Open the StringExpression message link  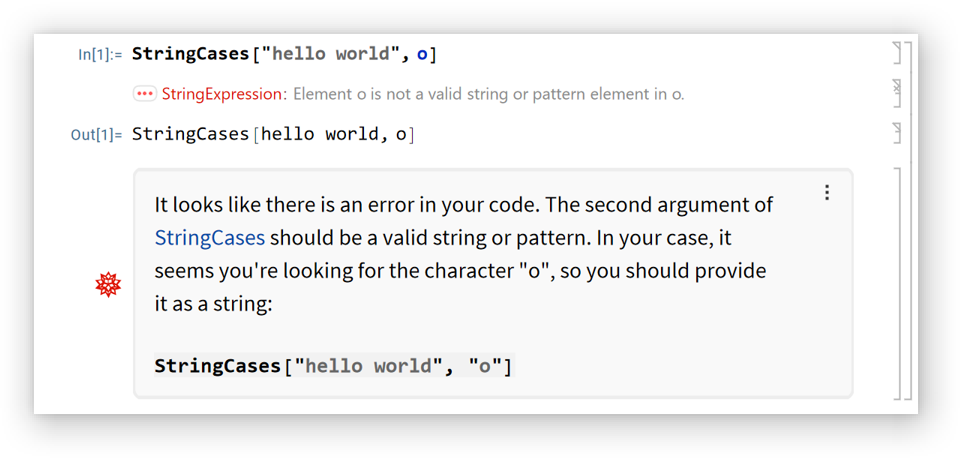[x=221, y=94]
